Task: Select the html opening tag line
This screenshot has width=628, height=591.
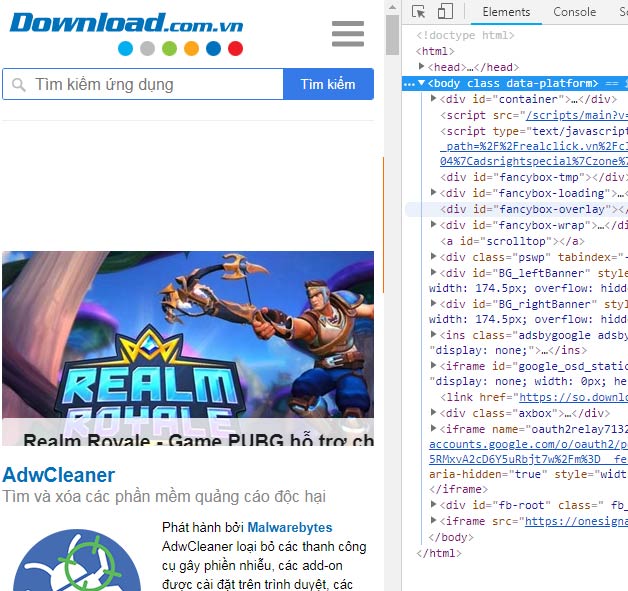Action: coord(435,51)
